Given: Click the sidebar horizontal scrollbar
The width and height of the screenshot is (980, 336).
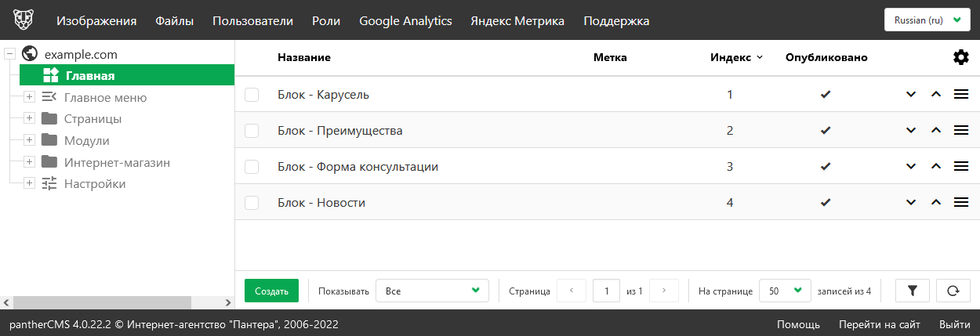Looking at the screenshot, I should (102, 302).
